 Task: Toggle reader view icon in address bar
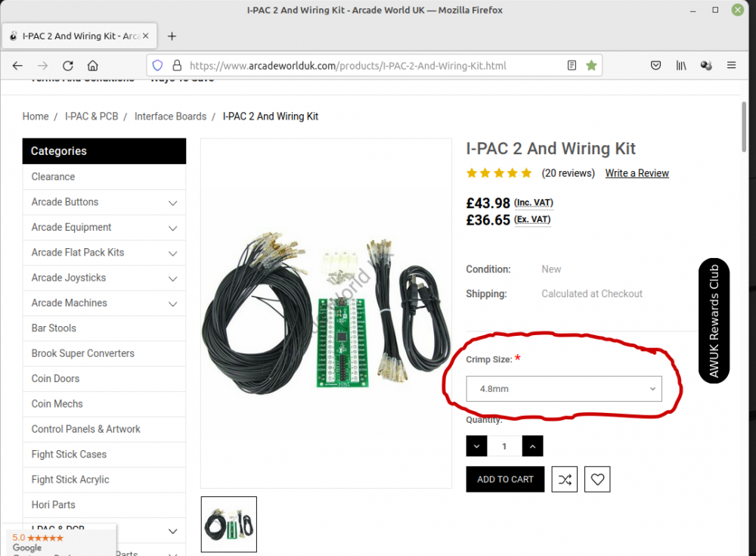(572, 65)
